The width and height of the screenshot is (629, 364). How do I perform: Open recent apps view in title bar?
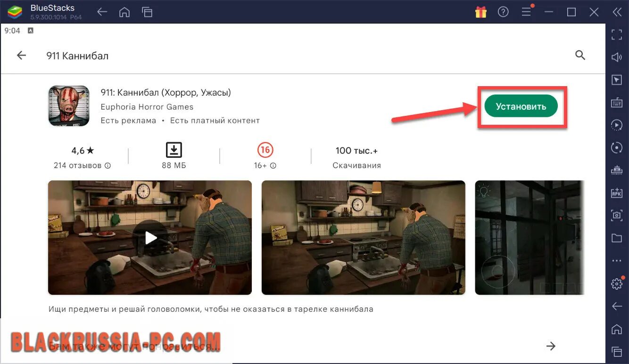(x=147, y=13)
